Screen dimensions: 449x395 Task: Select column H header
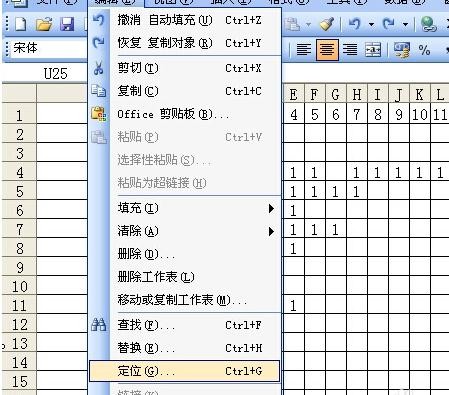(x=357, y=95)
